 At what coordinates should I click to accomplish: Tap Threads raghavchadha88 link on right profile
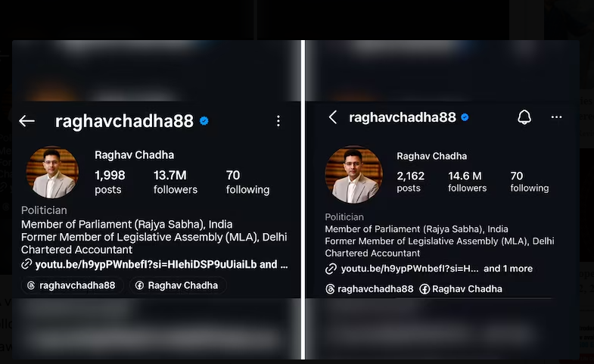coord(369,289)
